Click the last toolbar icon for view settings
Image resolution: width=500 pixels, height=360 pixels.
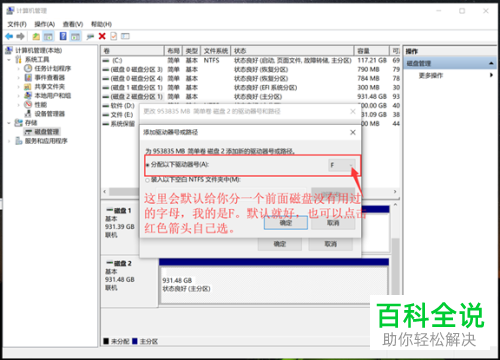click(125, 36)
